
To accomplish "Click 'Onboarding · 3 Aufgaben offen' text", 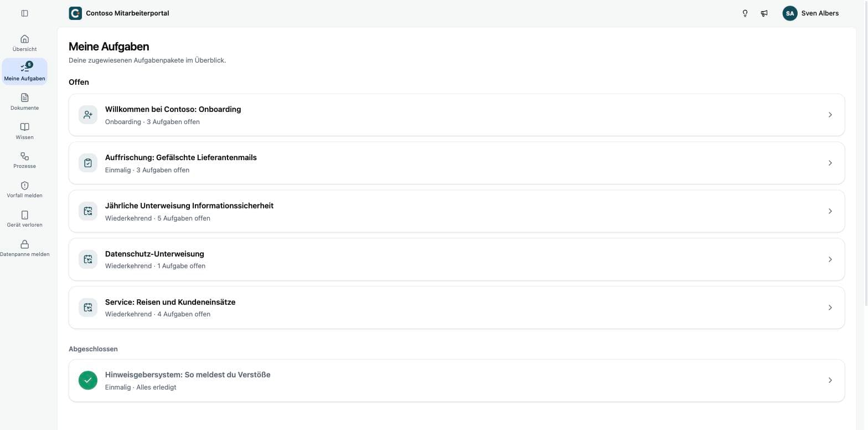I will point(152,122).
